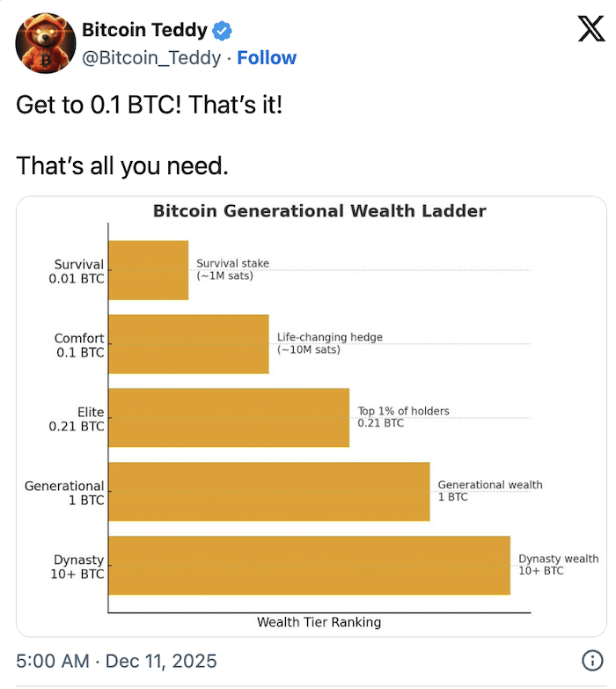
Task: Click the X logo icon
Action: click(x=579, y=31)
